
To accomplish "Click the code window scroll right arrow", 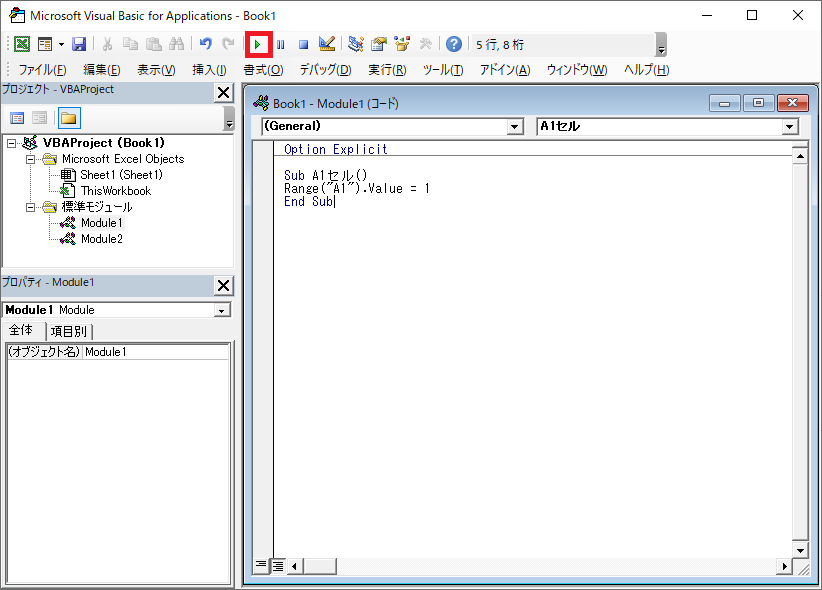I will coord(784,566).
